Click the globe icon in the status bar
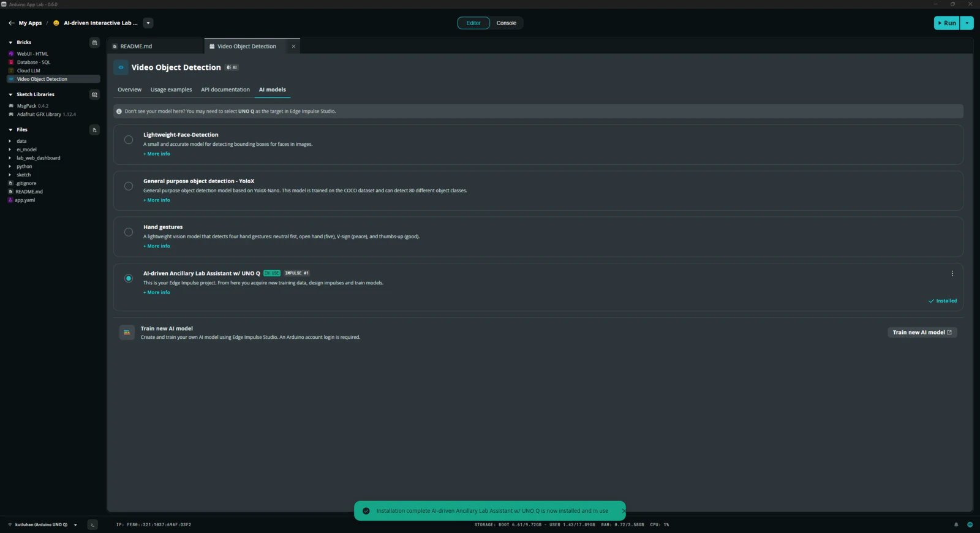The height and width of the screenshot is (533, 980). pyautogui.click(x=970, y=524)
